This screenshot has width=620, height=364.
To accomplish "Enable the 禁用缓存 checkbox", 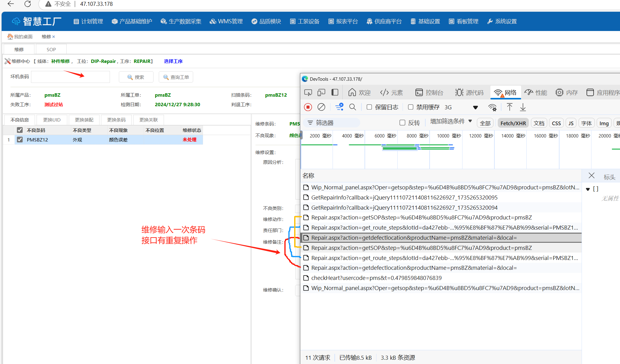I will coord(411,107).
